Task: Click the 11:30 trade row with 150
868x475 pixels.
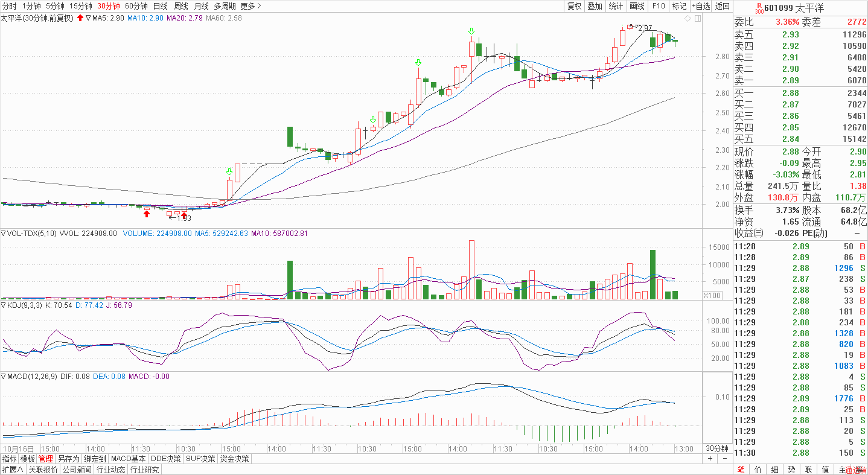Action: 800,453
